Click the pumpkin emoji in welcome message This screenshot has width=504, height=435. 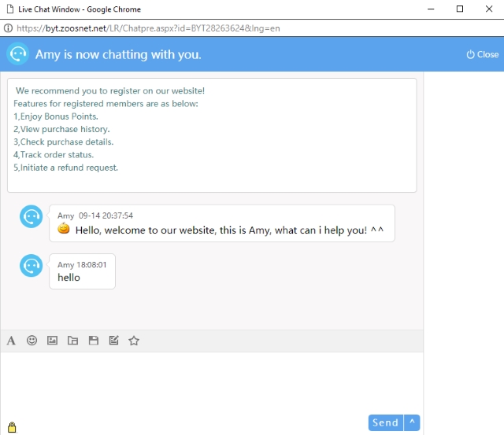(64, 228)
